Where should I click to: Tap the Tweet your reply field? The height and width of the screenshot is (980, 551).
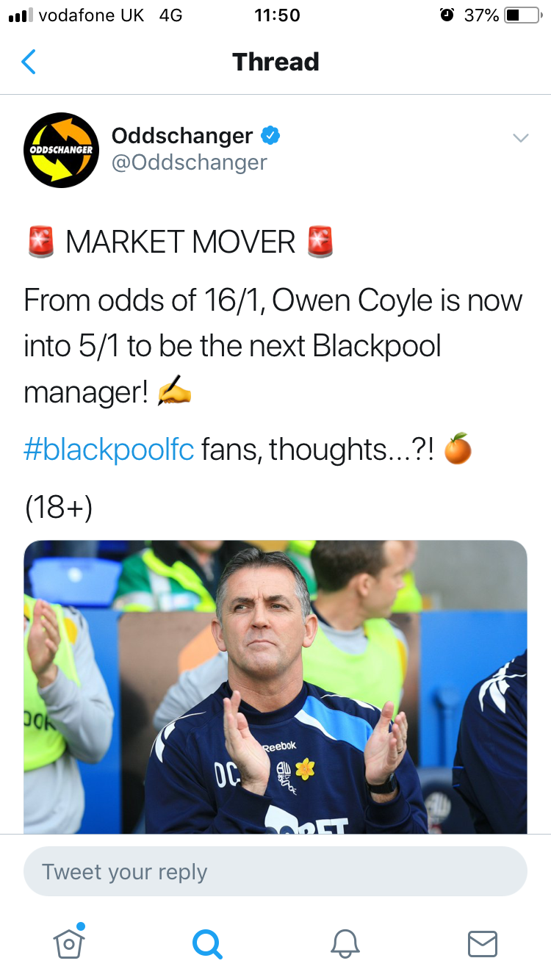pyautogui.click(x=275, y=872)
